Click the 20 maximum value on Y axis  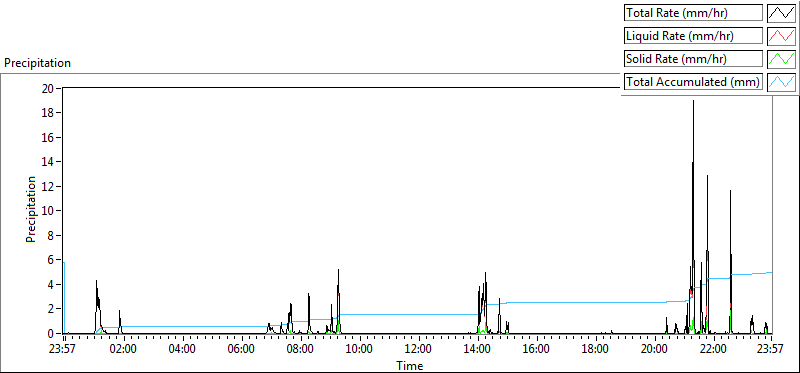(x=48, y=88)
